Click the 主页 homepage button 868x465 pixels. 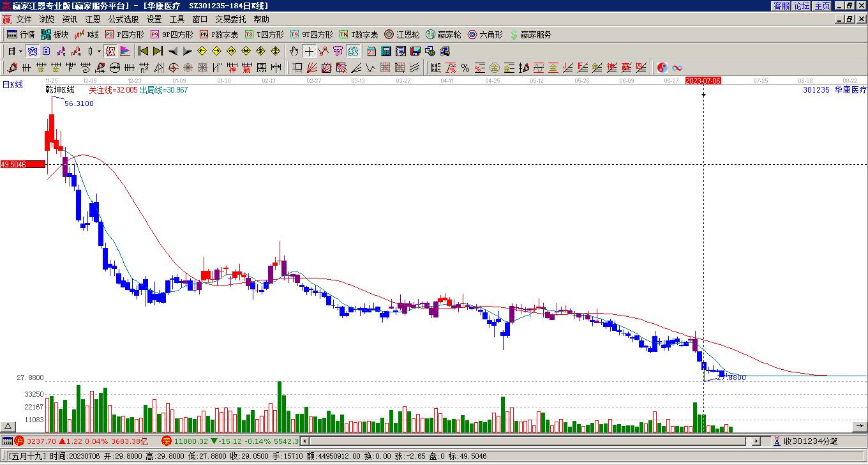click(x=823, y=6)
